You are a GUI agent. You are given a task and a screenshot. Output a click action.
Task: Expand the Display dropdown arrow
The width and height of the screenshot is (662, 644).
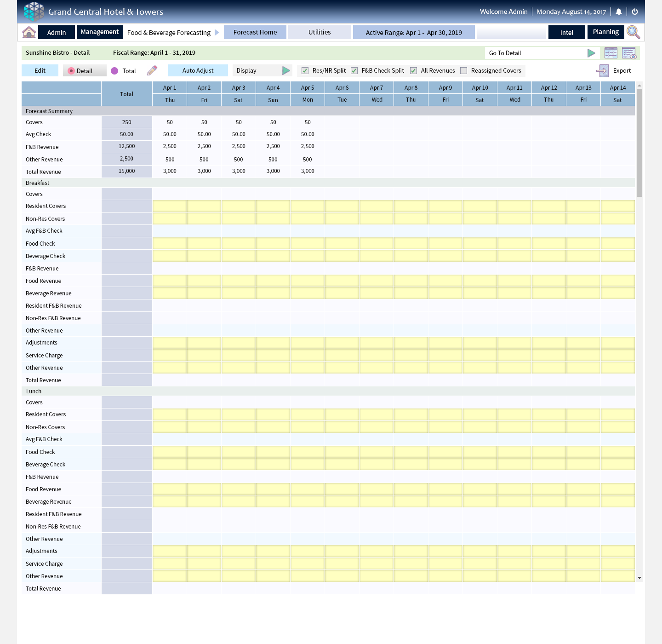[286, 71]
